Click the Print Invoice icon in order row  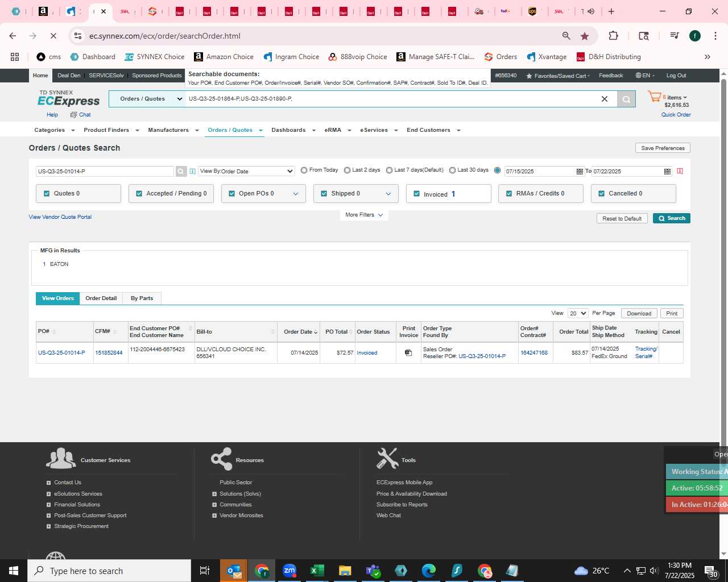[x=408, y=353]
